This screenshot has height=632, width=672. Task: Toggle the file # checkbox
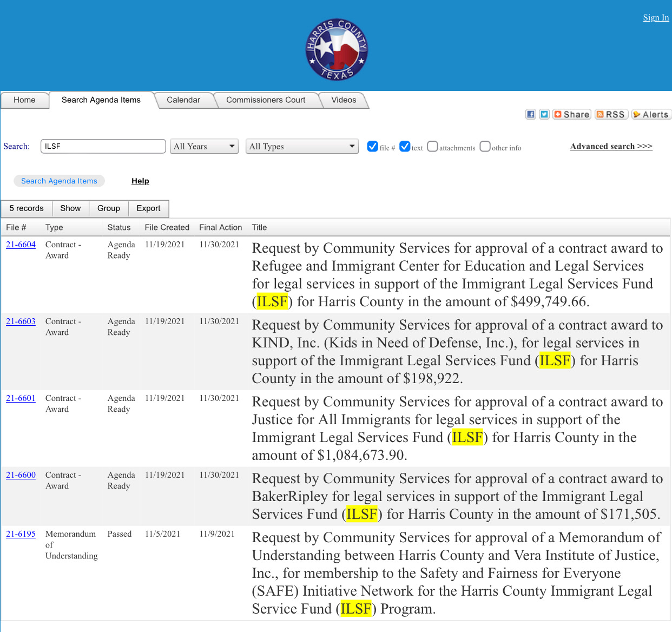(x=372, y=146)
